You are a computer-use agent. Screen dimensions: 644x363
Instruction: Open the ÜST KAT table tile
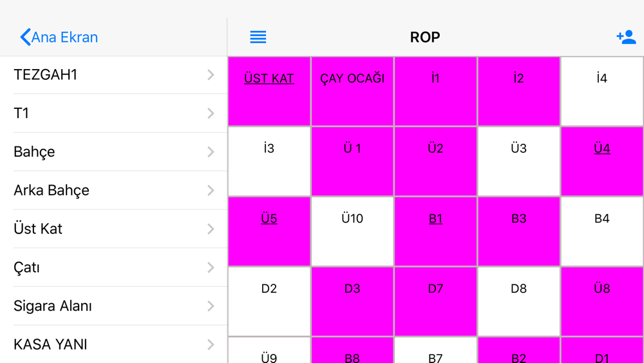click(269, 92)
